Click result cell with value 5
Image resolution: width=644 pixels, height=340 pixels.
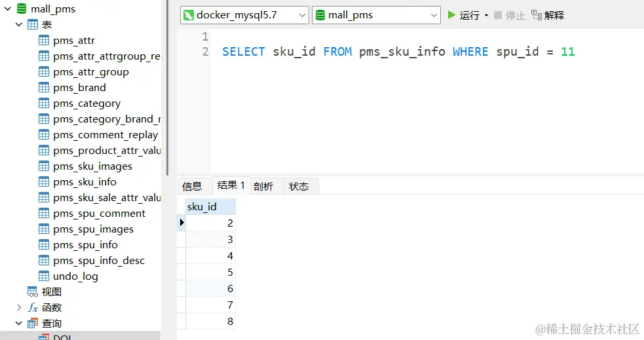pos(211,273)
